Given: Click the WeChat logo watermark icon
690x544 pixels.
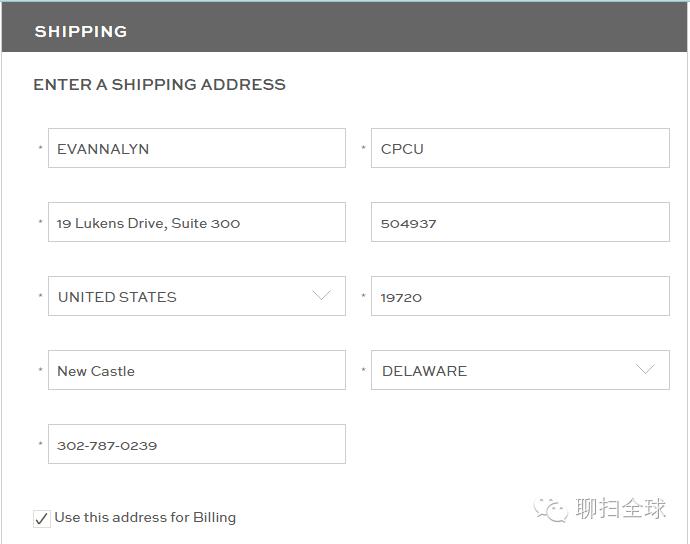Looking at the screenshot, I should (551, 510).
